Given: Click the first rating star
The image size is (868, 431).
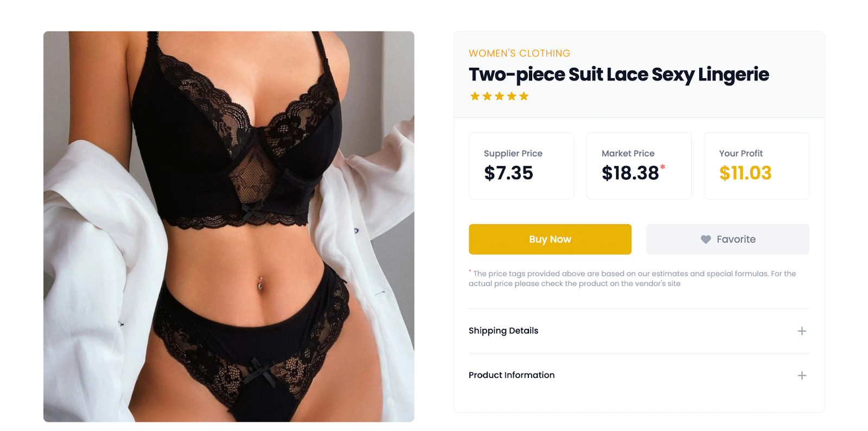Looking at the screenshot, I should point(475,96).
